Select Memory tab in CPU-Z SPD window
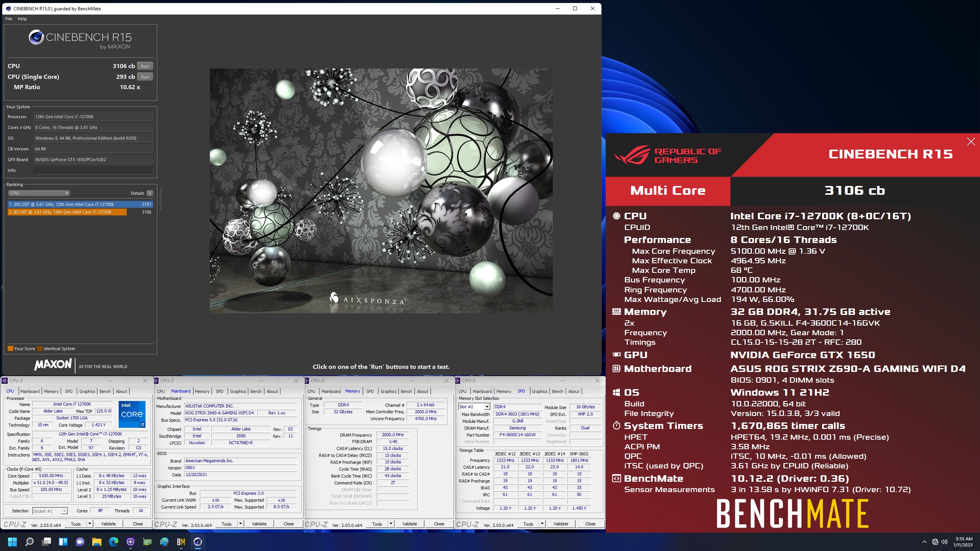 (504, 391)
